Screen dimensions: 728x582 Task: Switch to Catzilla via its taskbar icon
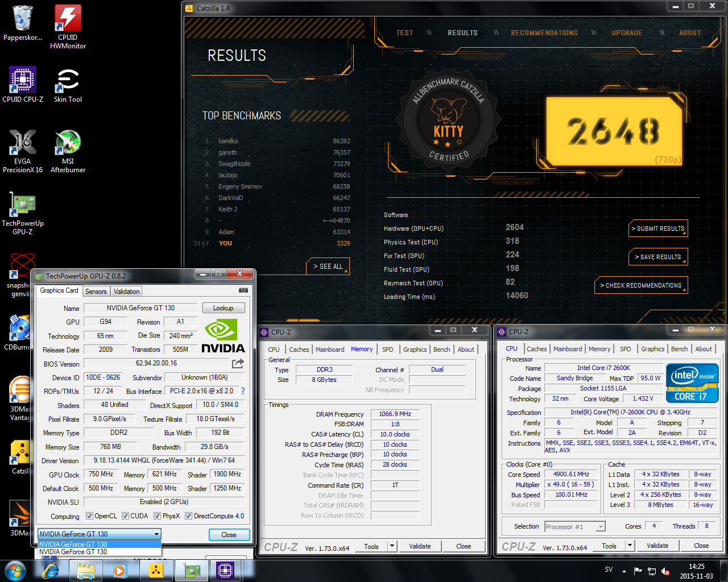[x=155, y=571]
